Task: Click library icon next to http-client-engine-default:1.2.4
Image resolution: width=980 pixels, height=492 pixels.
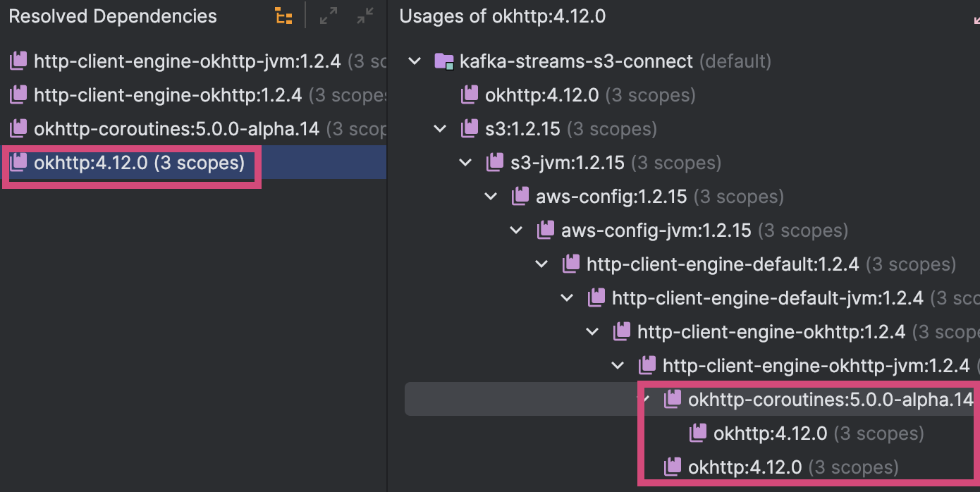Action: [x=571, y=264]
